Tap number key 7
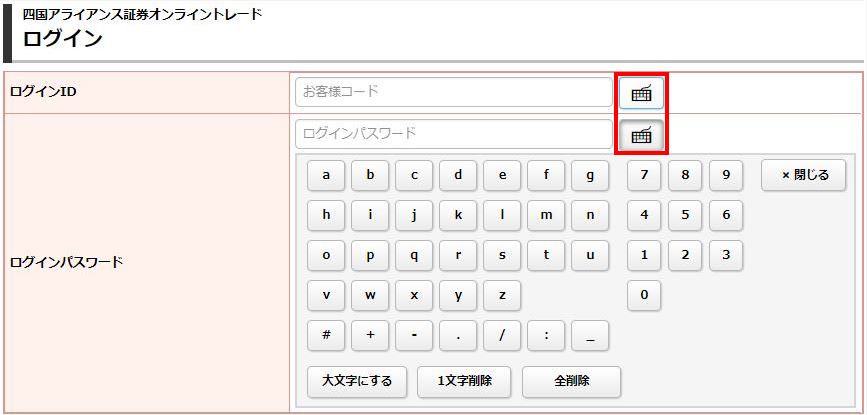Viewport: 867px width, 415px height. coord(644,175)
